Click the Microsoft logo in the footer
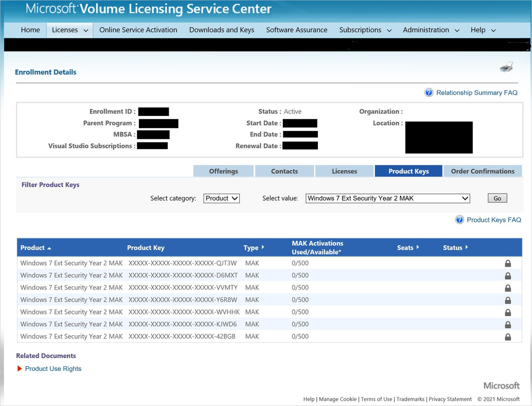The height and width of the screenshot is (406, 532). coord(501,385)
